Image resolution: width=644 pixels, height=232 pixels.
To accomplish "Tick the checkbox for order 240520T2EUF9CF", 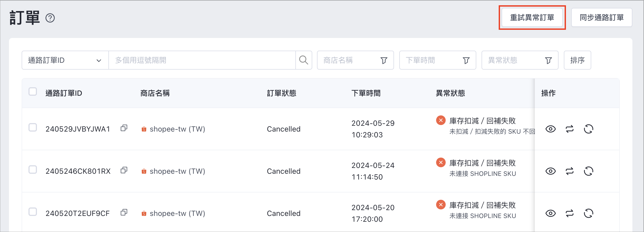I will click(x=33, y=212).
